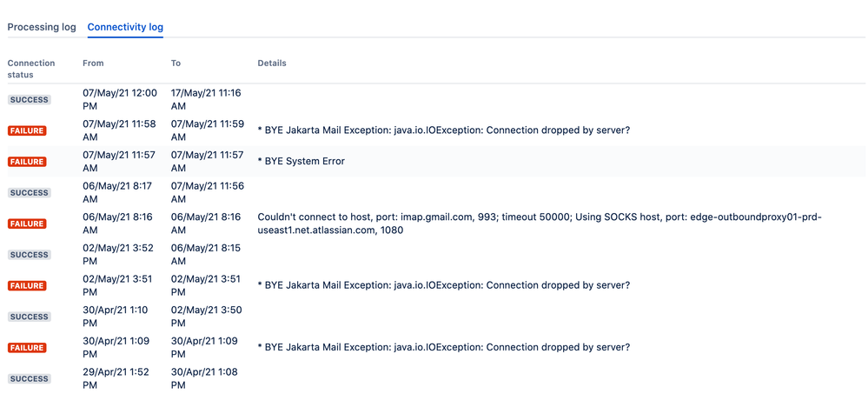
Task: Click the Couldn't connect to host details
Action: (540, 224)
